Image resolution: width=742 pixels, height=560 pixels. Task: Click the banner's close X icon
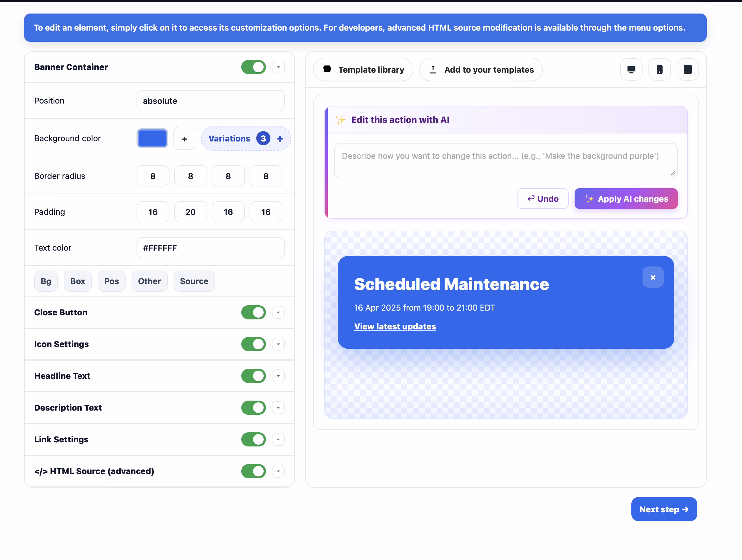[x=653, y=277]
